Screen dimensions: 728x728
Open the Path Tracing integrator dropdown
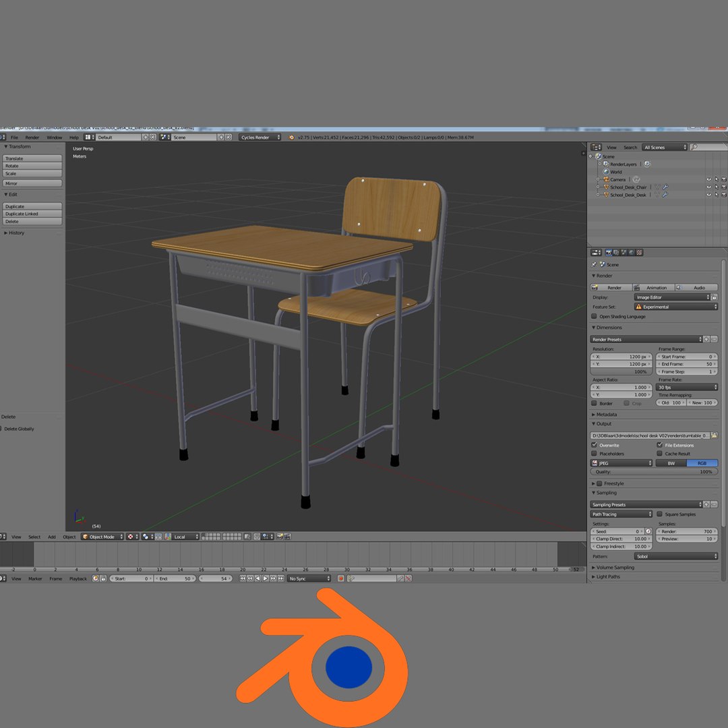(621, 514)
